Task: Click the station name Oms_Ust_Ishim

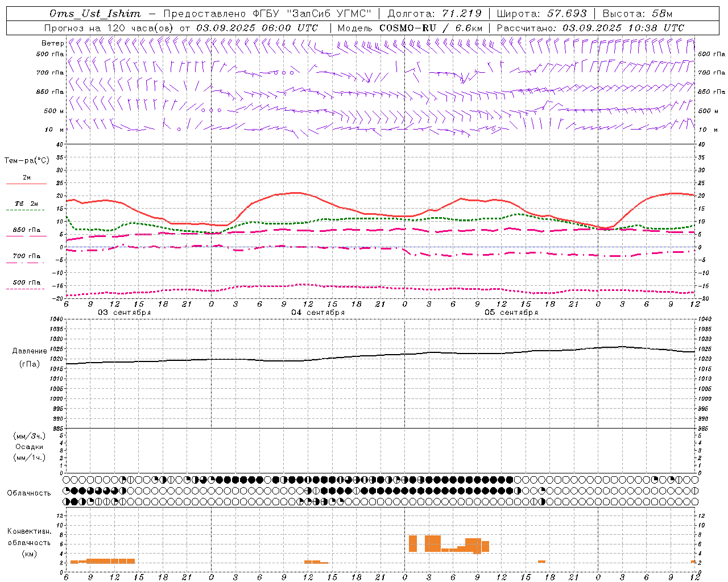Action: [95, 14]
